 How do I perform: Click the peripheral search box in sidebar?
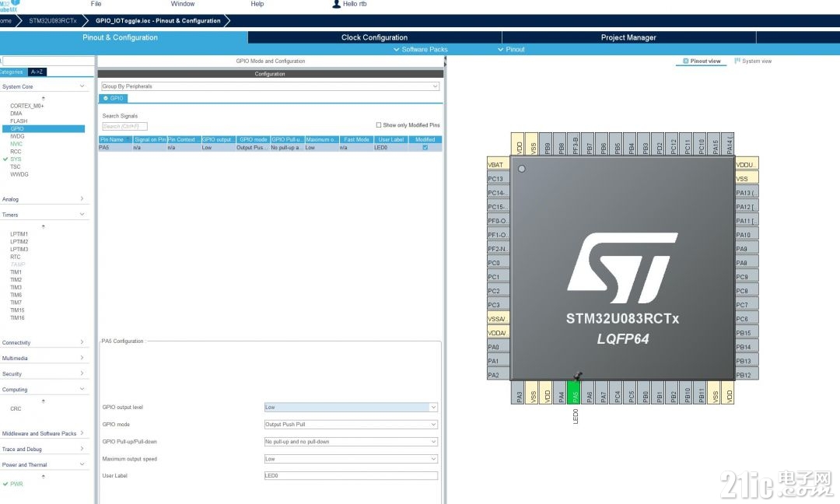click(48, 61)
